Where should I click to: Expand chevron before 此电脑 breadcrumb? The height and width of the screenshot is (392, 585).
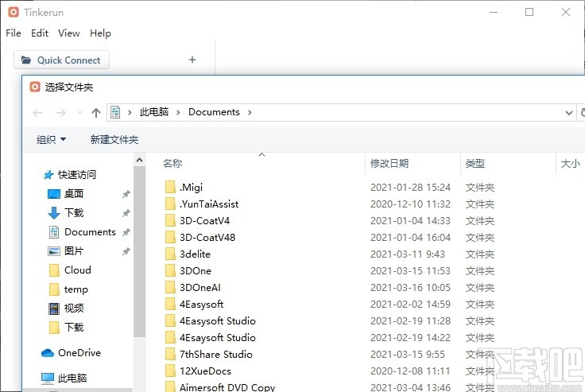pyautogui.click(x=130, y=112)
